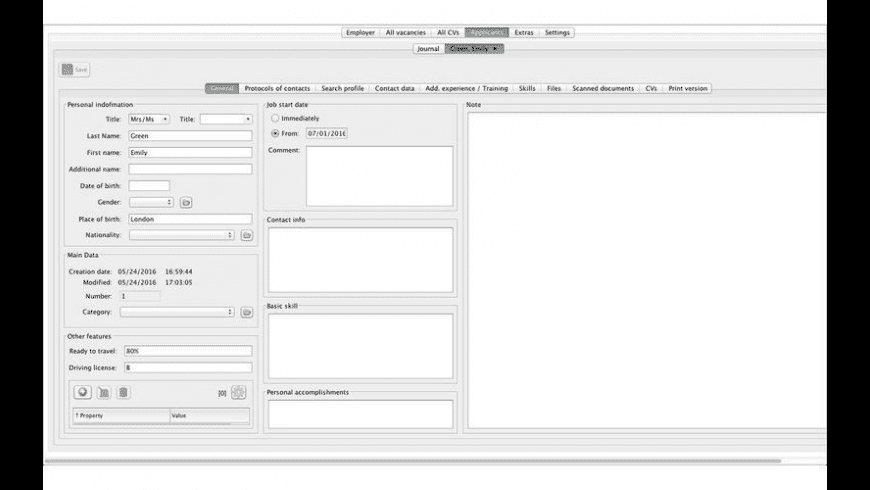Click the Basic skill text area
Screen dimensions: 870x490
coord(361,346)
